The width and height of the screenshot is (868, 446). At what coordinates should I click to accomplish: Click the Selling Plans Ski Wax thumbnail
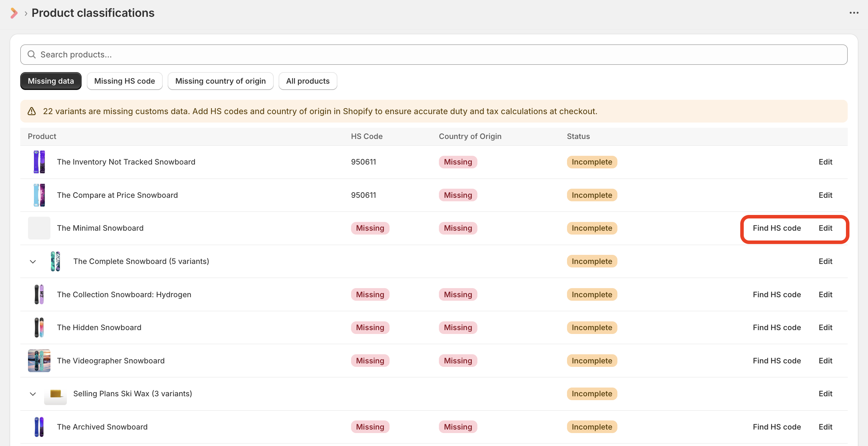(55, 394)
